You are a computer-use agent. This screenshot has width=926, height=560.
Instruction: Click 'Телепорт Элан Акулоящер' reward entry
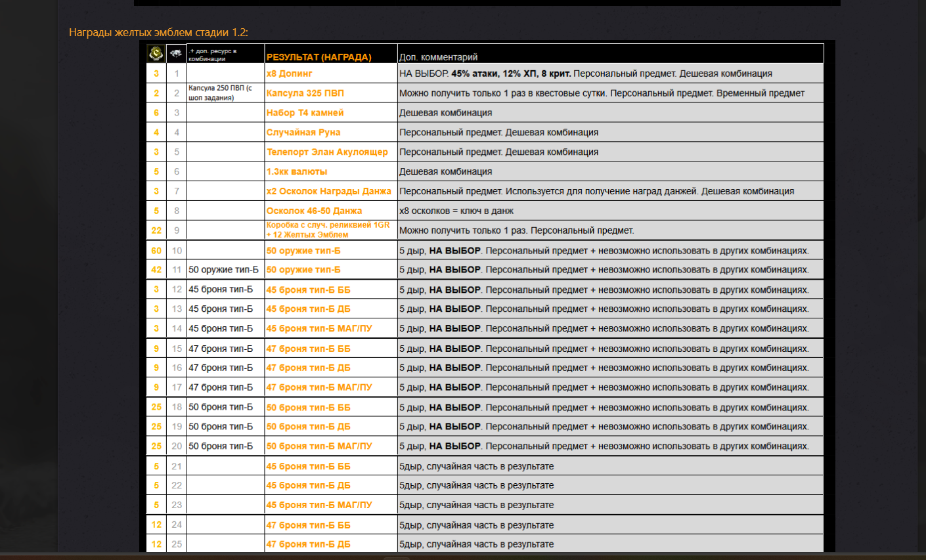click(x=326, y=152)
